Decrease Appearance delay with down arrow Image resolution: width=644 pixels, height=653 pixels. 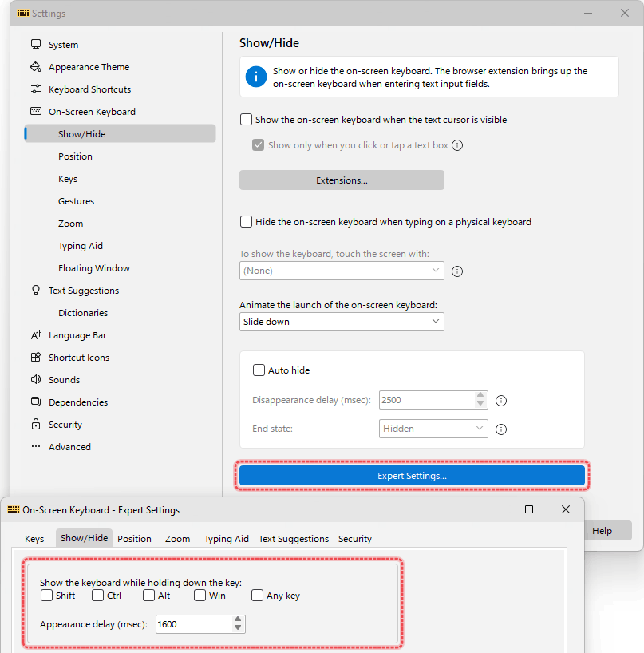pos(238,628)
